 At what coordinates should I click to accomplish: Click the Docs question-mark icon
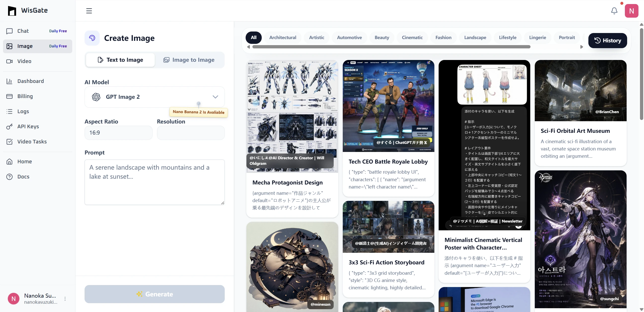tap(10, 177)
